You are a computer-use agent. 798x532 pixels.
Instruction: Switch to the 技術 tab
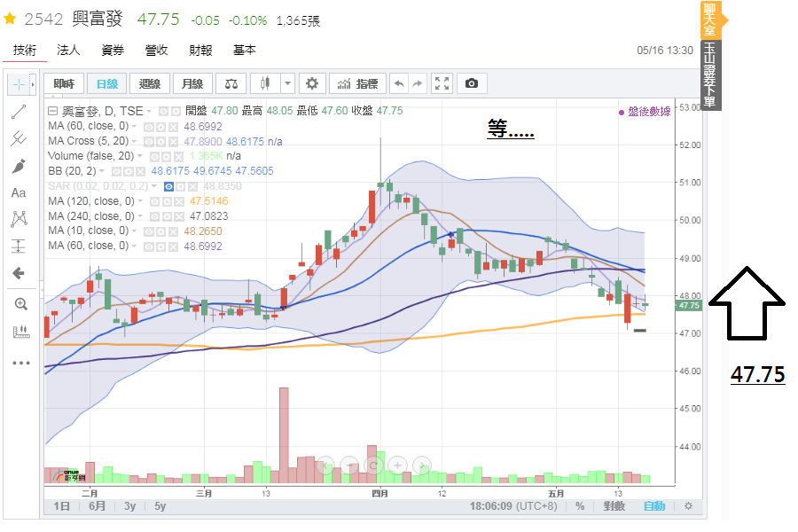pyautogui.click(x=25, y=50)
